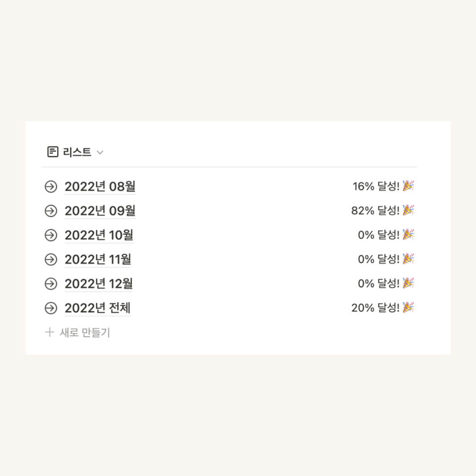Open the 2022년 10월 page

(99, 235)
